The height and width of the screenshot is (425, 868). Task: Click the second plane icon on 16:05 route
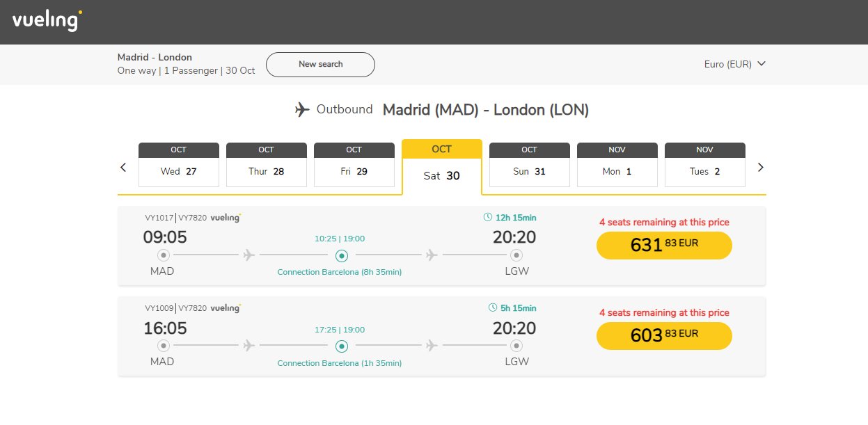pyautogui.click(x=432, y=346)
